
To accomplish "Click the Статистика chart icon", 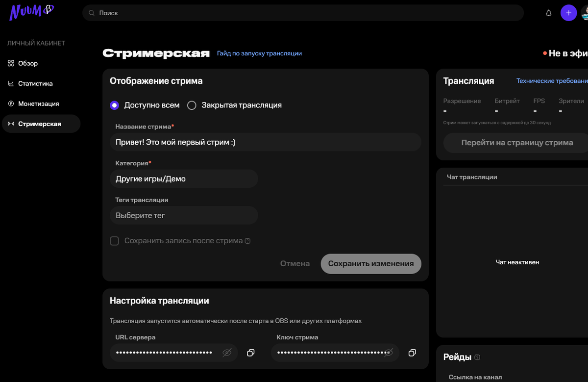I will [11, 83].
